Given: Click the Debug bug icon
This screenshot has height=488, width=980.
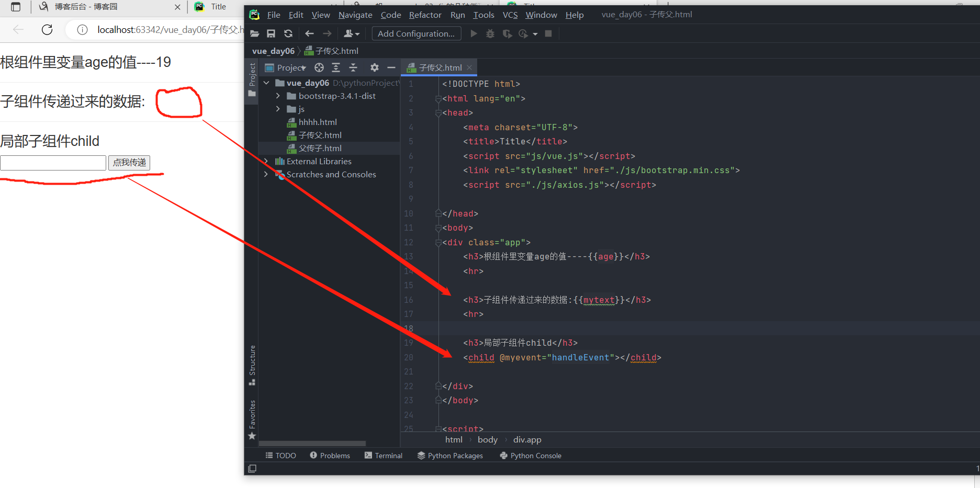Looking at the screenshot, I should tap(490, 34).
